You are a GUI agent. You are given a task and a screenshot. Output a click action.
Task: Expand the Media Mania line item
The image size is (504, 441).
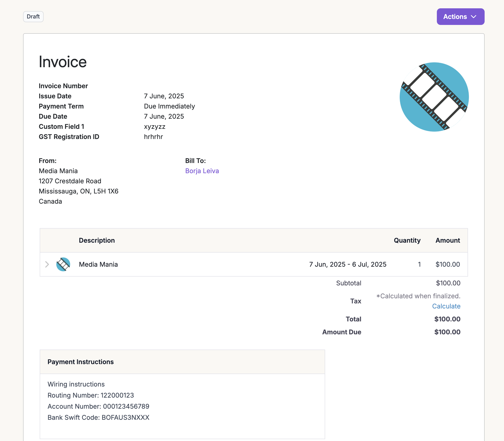[47, 264]
